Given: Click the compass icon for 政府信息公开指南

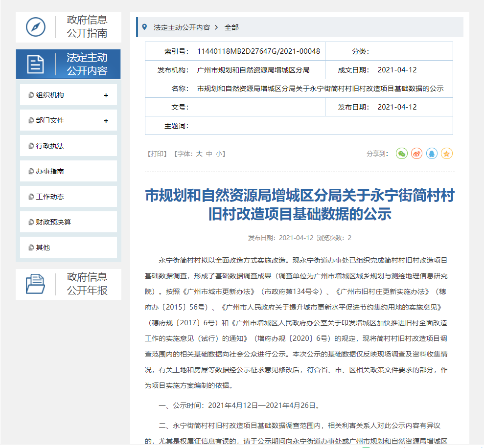Looking at the screenshot, I should pyautogui.click(x=36, y=27).
